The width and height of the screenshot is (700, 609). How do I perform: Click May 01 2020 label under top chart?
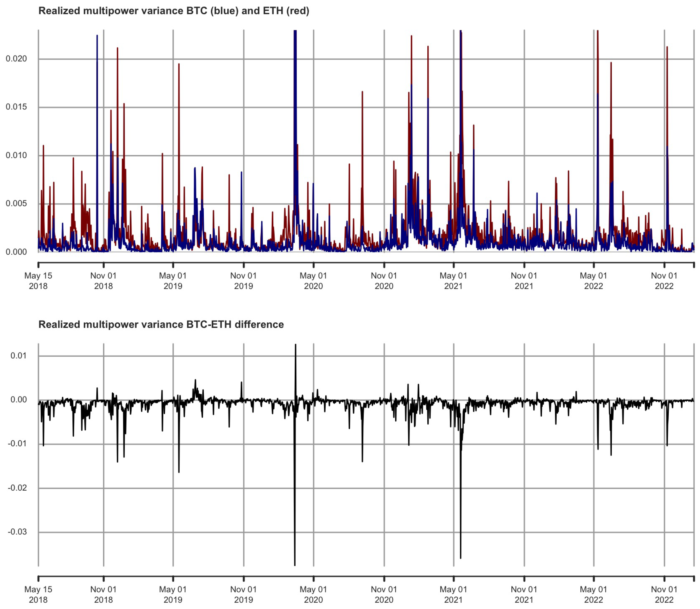click(313, 281)
